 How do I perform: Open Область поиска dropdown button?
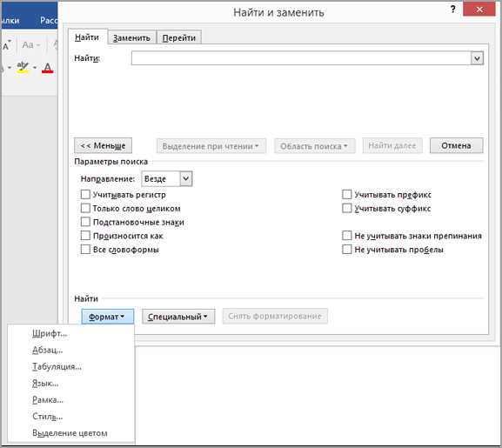[314, 146]
